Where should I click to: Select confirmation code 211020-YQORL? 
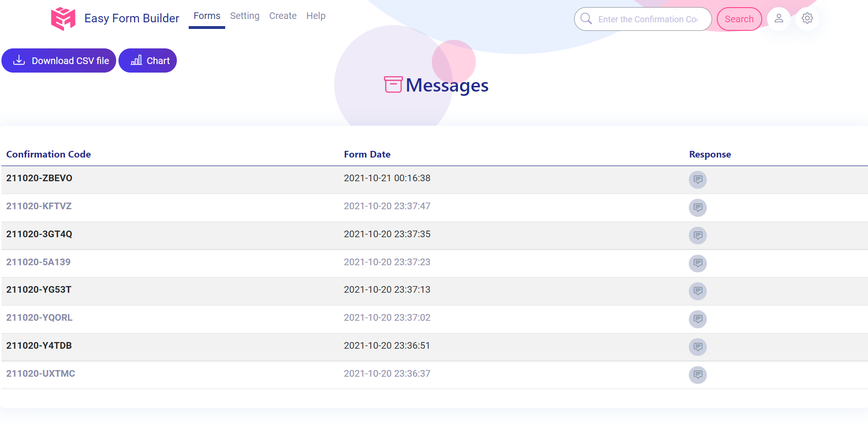(39, 318)
